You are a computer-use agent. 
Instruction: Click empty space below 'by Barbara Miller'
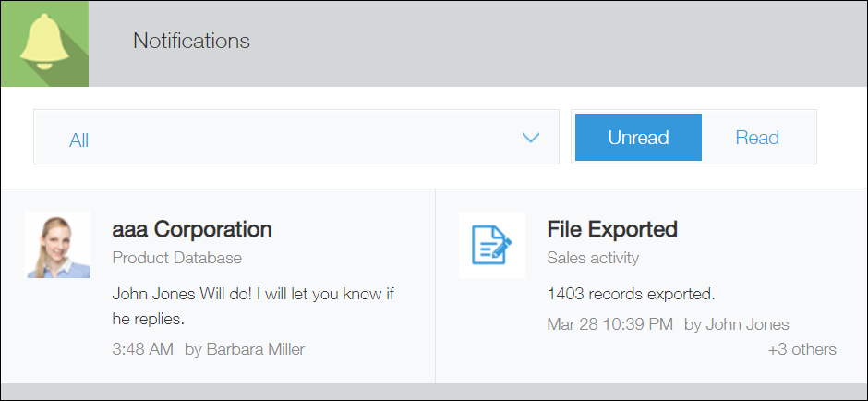pos(245,371)
